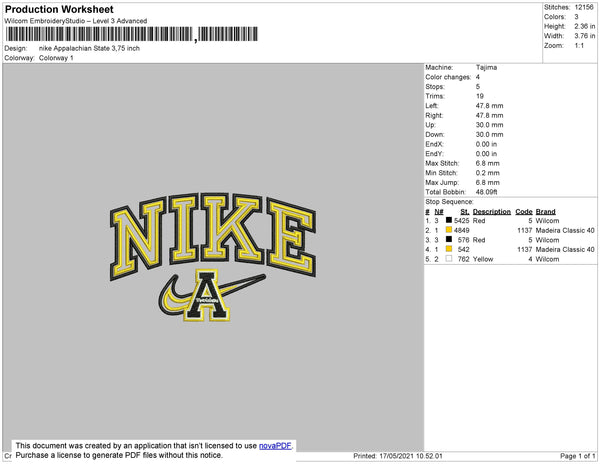Select design name 'nike Appalachian State 3,75 inch'
Viewport: 600px width, 464px height.
[89, 48]
